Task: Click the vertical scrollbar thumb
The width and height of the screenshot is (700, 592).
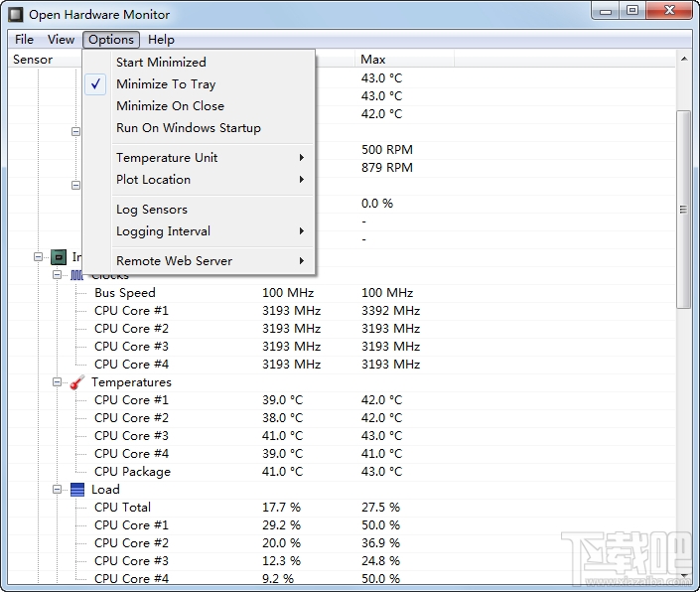Action: coord(683,210)
